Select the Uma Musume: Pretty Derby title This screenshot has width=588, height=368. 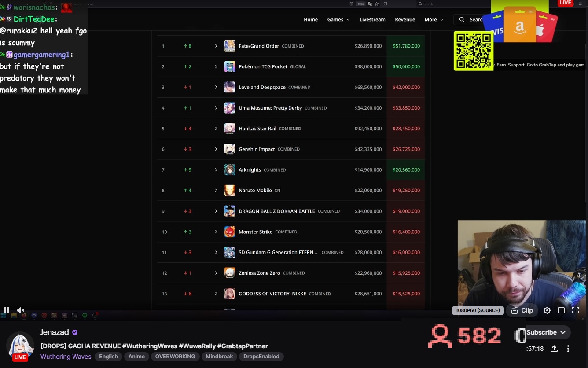[270, 108]
